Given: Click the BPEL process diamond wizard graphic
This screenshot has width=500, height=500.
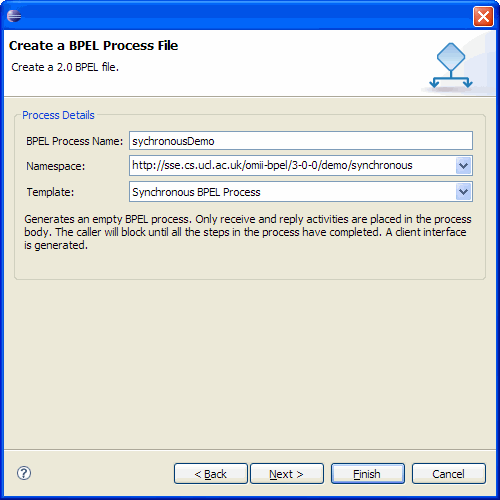Looking at the screenshot, I should [451, 66].
